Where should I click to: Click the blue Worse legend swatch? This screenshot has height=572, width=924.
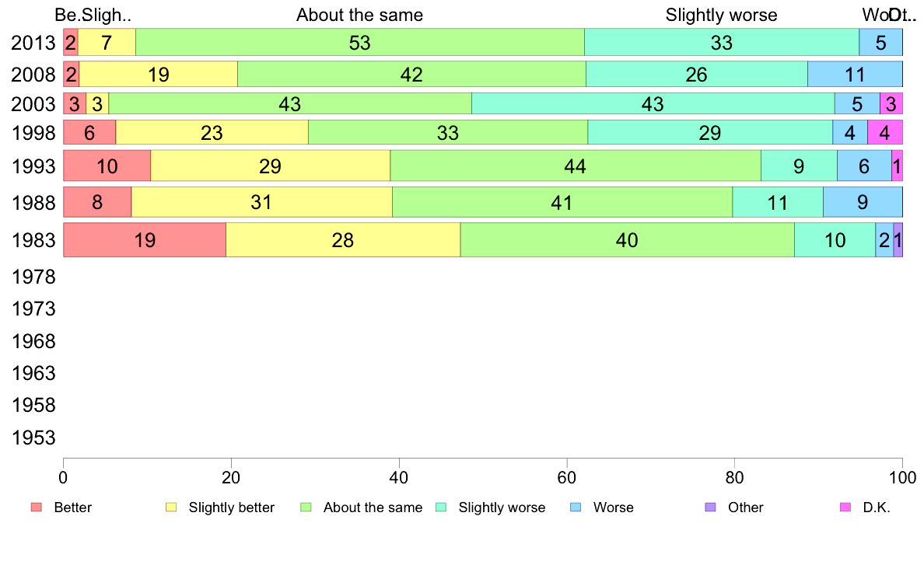576,507
